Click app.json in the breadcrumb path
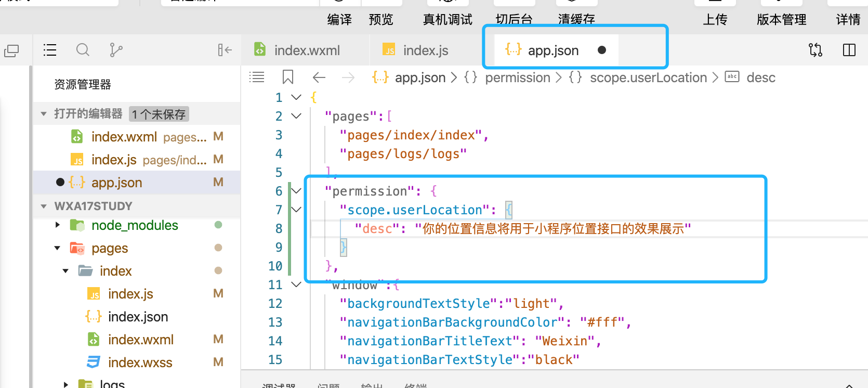This screenshot has height=388, width=868. [420, 77]
